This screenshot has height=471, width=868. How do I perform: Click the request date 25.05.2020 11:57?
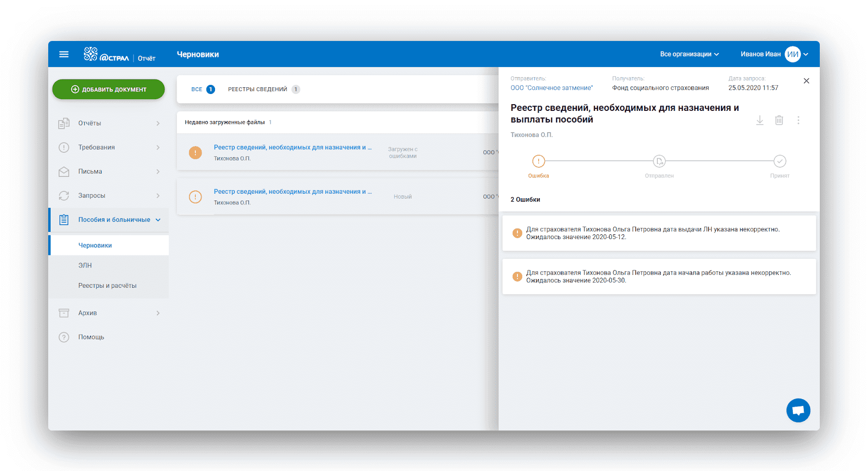click(x=753, y=88)
